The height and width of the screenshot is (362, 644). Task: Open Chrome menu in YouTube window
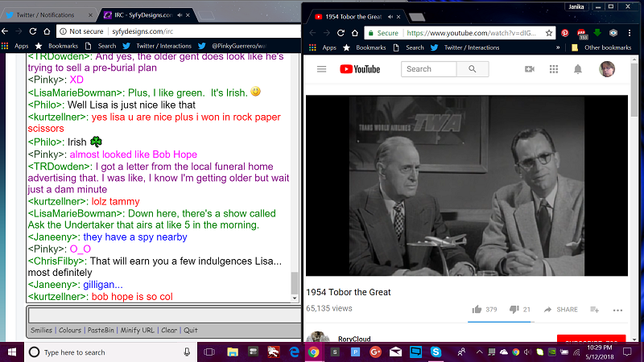pyautogui.click(x=630, y=33)
